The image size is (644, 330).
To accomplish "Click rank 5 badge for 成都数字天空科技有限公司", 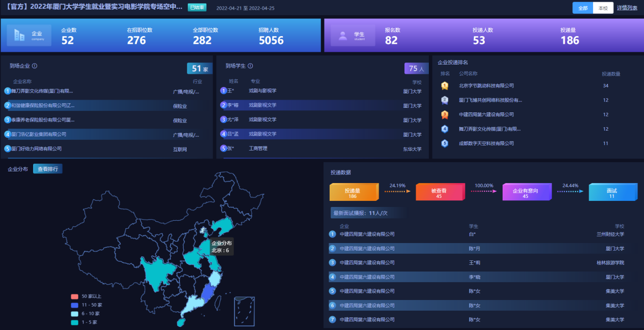I will click(x=445, y=143).
